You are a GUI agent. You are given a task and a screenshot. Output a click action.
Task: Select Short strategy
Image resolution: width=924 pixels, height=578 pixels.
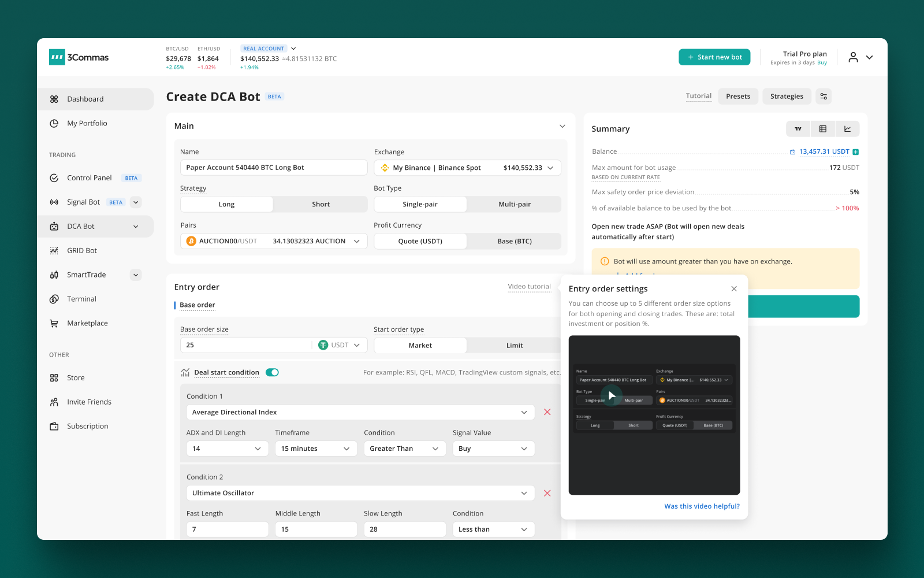[x=321, y=205]
